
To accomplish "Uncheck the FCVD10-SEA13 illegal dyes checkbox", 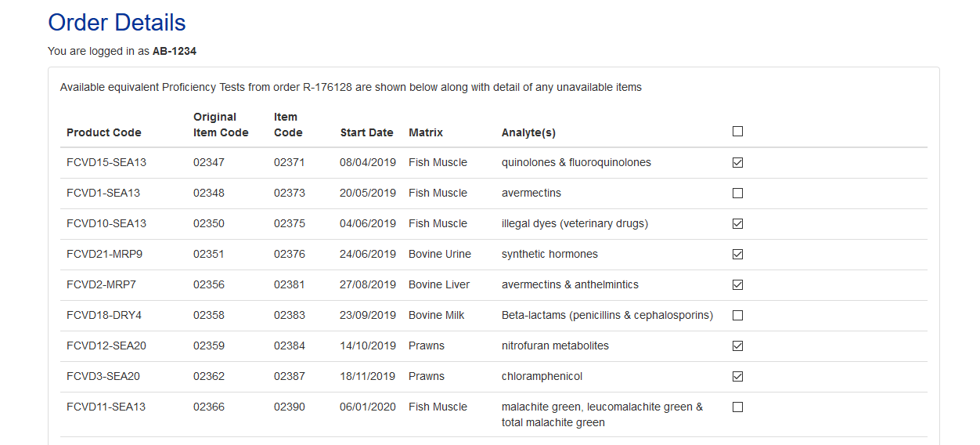I will (737, 224).
